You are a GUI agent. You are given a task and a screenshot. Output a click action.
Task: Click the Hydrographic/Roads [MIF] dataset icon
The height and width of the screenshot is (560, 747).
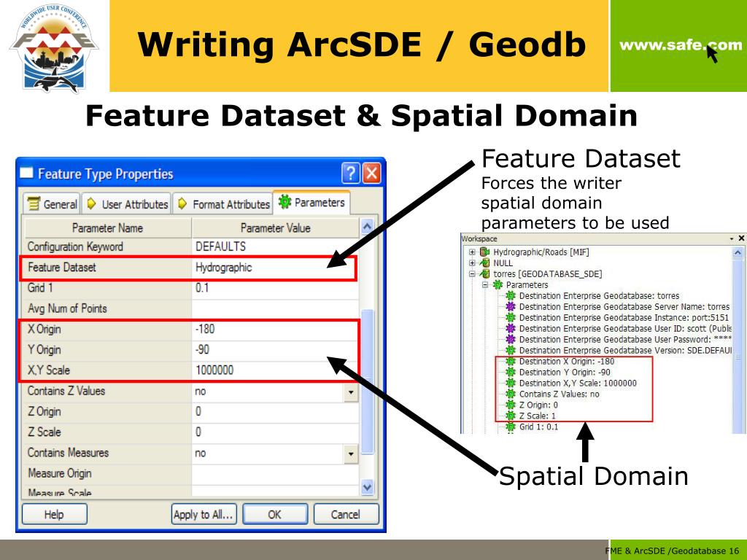pos(484,252)
